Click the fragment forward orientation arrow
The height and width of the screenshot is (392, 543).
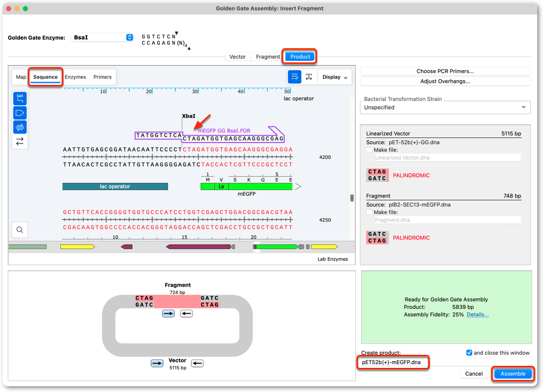[x=168, y=314]
